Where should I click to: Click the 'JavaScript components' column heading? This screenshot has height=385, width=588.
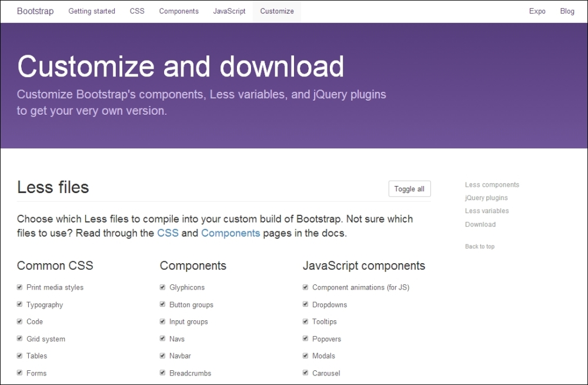click(364, 265)
